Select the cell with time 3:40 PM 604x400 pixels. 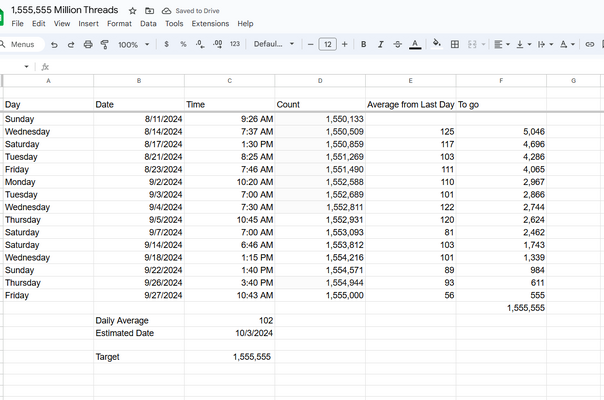(x=230, y=283)
